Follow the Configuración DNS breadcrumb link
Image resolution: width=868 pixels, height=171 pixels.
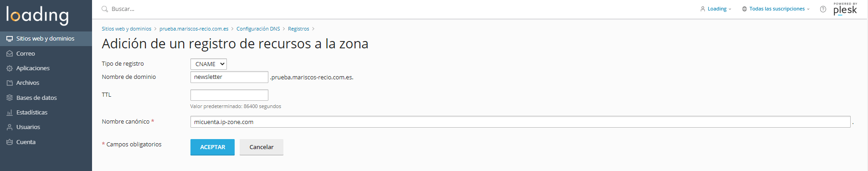tap(258, 29)
